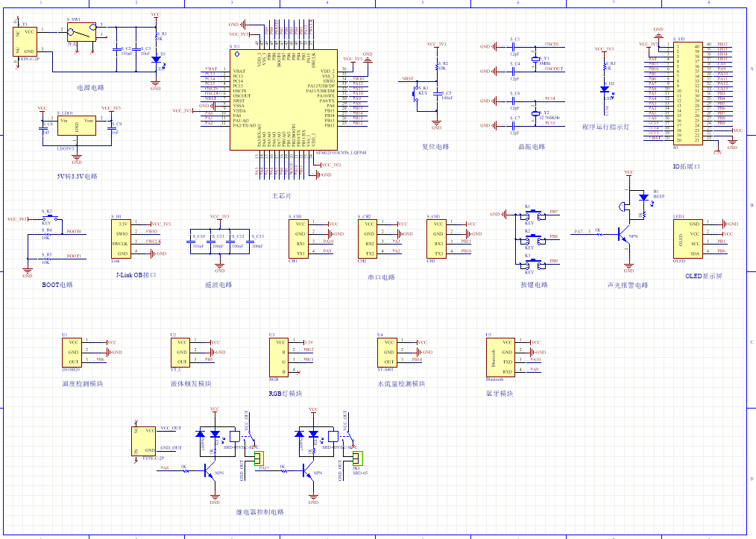
Task: Click the 继电器控制电路 text label
Action: point(259,512)
